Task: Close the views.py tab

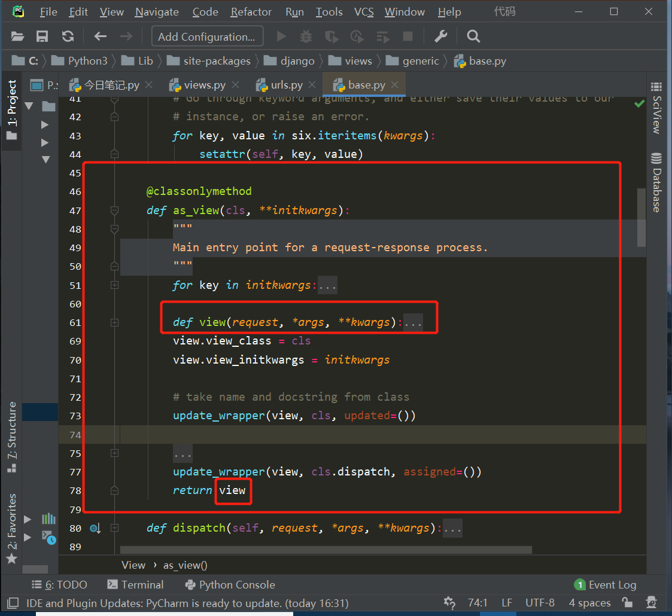Action: (235, 85)
